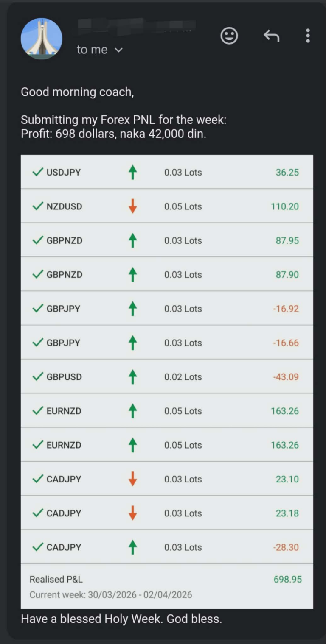This screenshot has width=326, height=644.
Task: Tap the reply arrow icon
Action: point(272,36)
